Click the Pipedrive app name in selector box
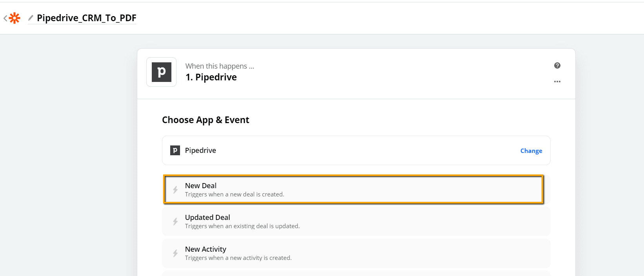644x276 pixels. (200, 151)
